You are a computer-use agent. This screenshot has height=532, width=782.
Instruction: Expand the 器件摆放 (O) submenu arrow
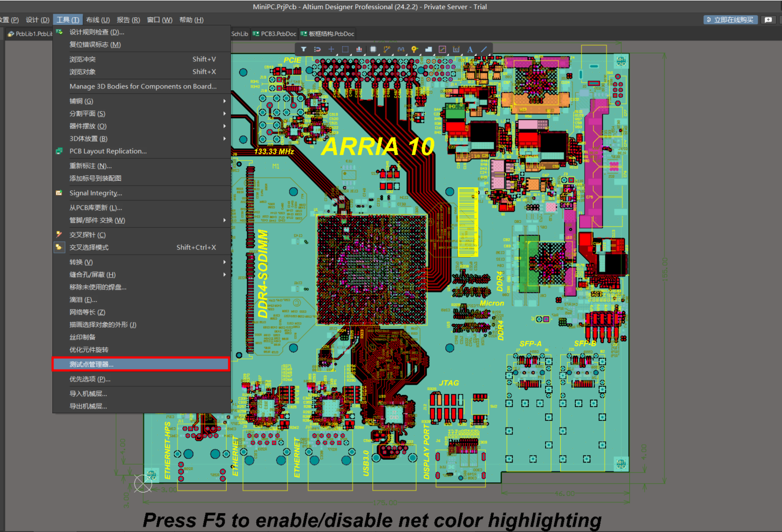[224, 126]
